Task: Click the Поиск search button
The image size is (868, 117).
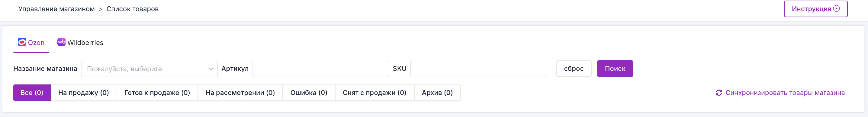Action: coord(615,68)
